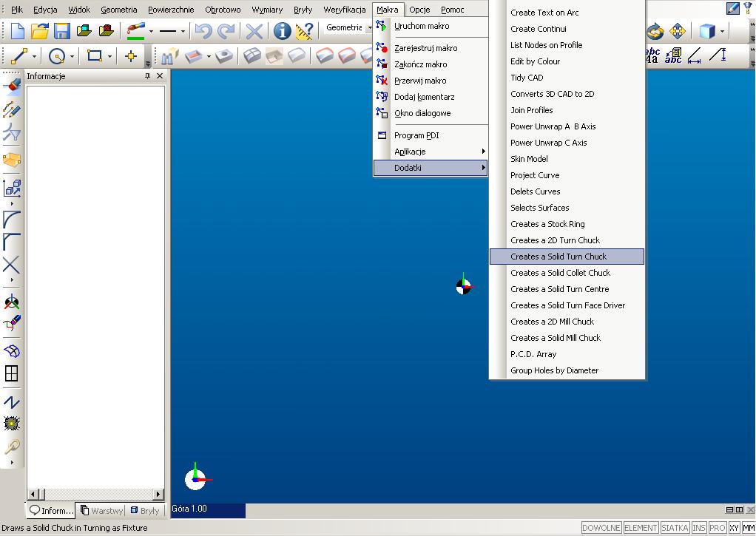This screenshot has height=536, width=756.
Task: Open the Rectangle tool dropdown arrow
Action: (x=110, y=57)
